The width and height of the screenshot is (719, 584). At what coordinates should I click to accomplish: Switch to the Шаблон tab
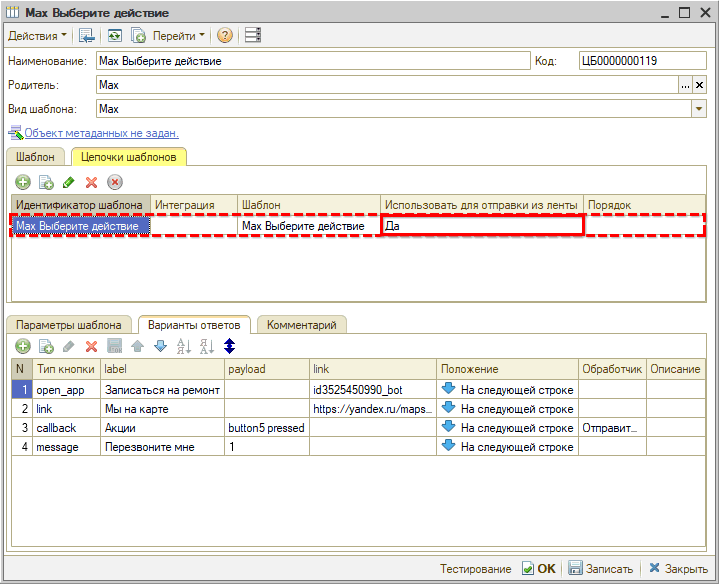point(36,156)
